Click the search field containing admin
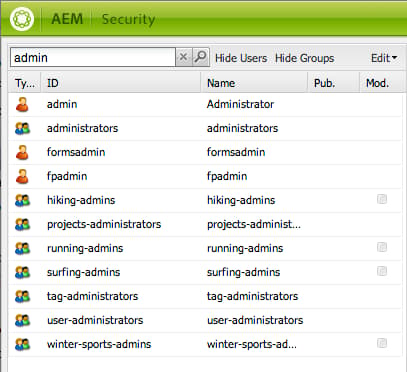This screenshot has width=407, height=372. pyautogui.click(x=93, y=57)
